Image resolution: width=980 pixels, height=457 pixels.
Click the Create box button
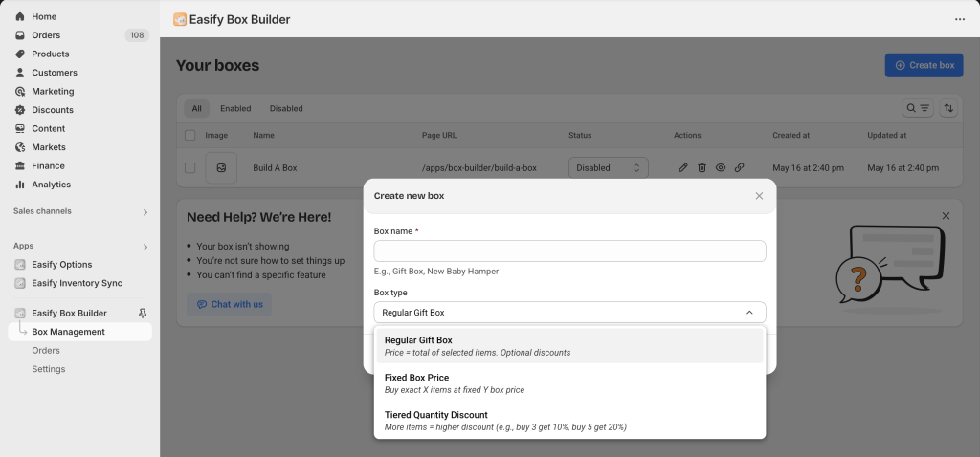pos(924,65)
